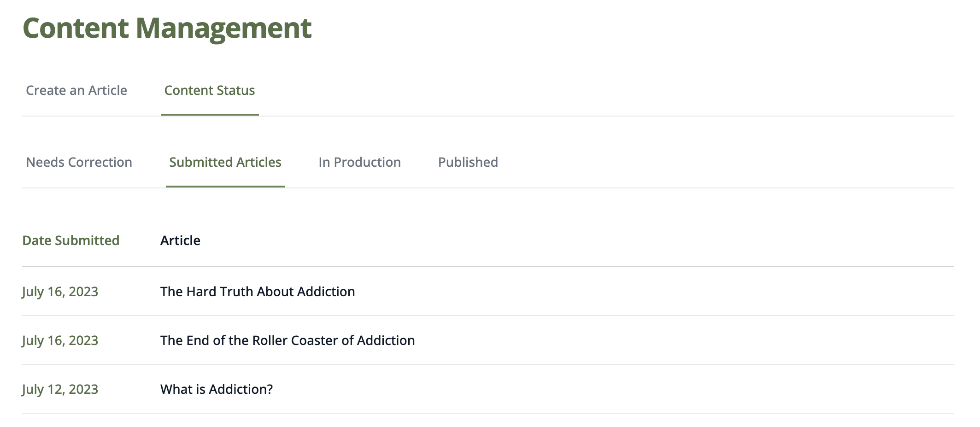Open the 'What is Addiction?' article

216,389
